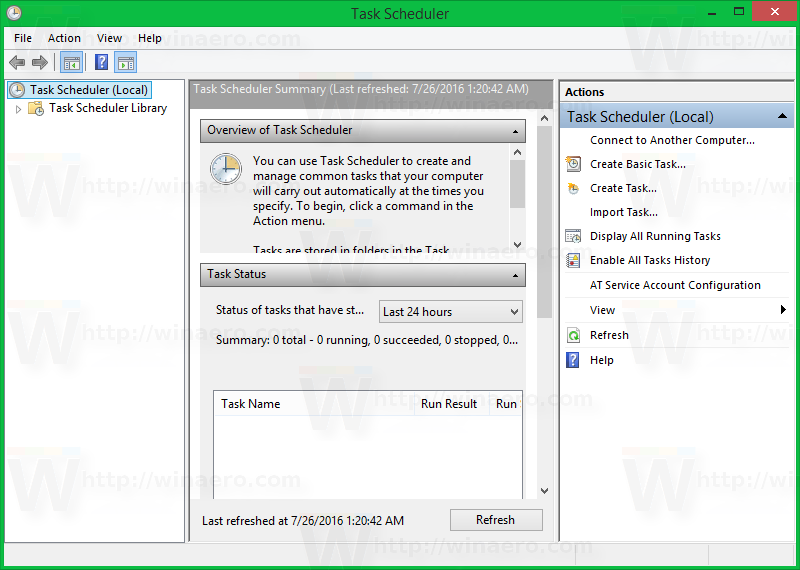Click the Create Basic Task icon
Screen dimensions: 800x570
[573, 164]
